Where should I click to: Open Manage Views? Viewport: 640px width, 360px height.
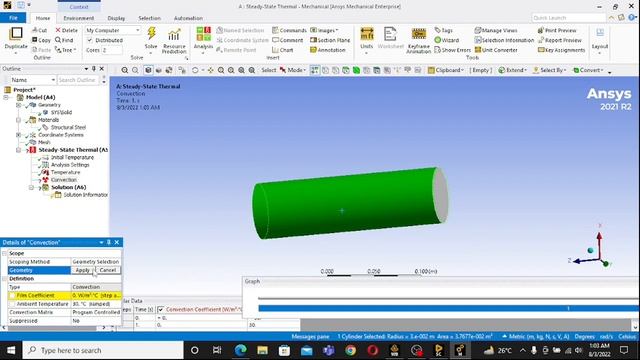(496, 30)
